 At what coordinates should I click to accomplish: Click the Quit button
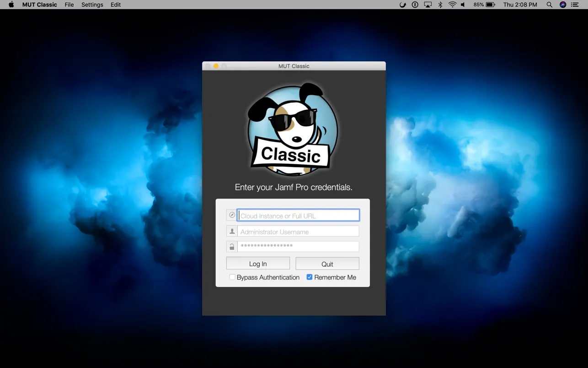tap(327, 263)
